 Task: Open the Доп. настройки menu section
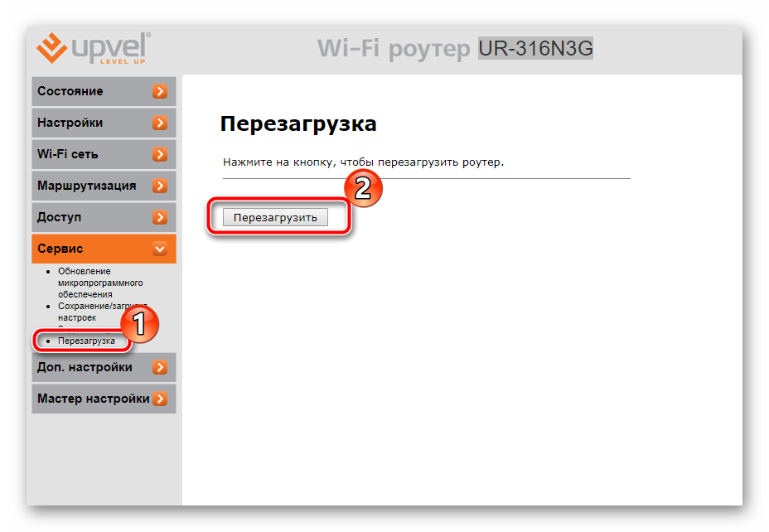click(104, 367)
